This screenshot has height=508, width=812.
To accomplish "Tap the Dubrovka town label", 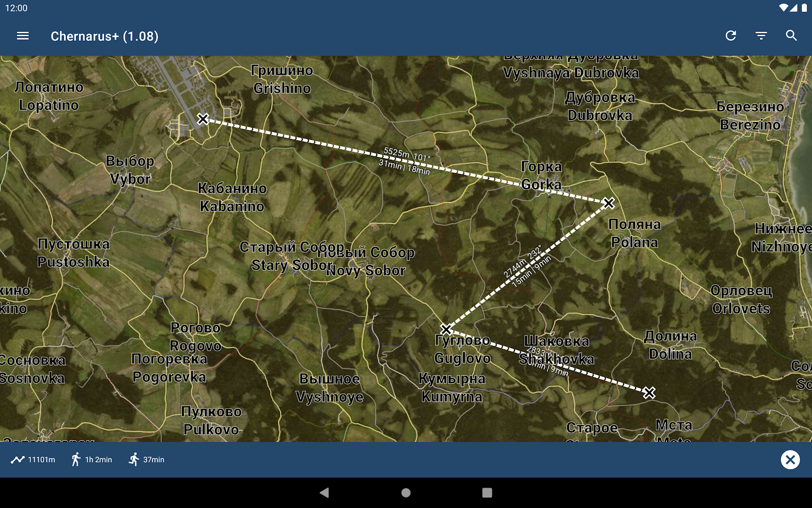I will click(x=600, y=106).
